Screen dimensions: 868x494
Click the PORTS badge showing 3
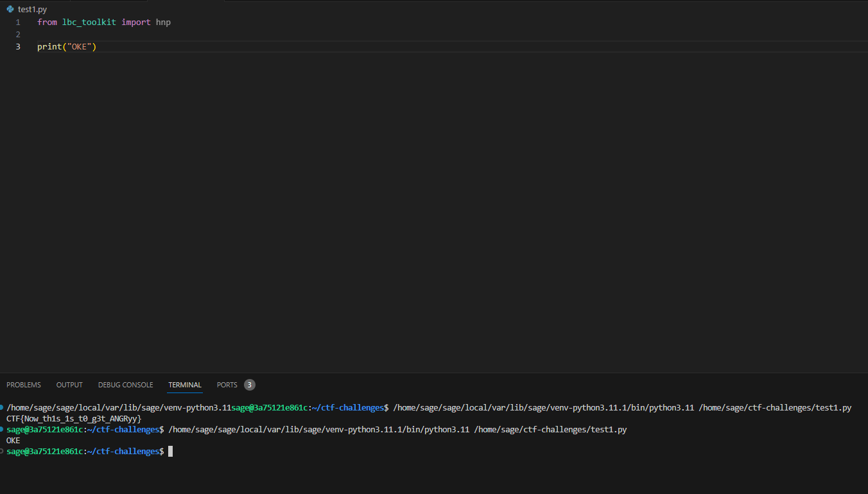point(250,385)
